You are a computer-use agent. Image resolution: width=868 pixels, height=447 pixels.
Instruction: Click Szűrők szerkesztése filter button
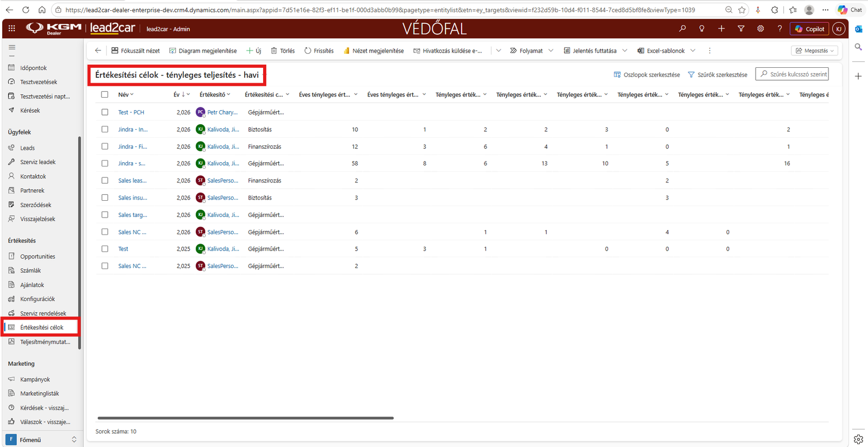click(718, 75)
